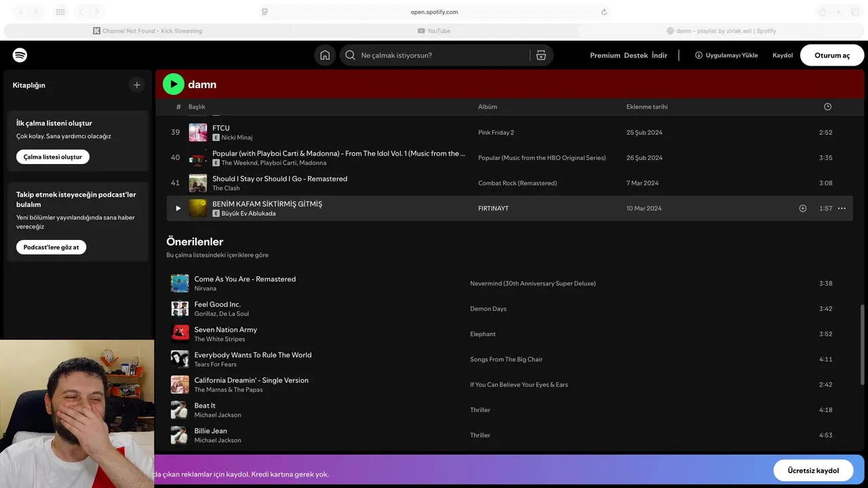Click Billie Jean cover art
The image size is (868, 488).
180,435
